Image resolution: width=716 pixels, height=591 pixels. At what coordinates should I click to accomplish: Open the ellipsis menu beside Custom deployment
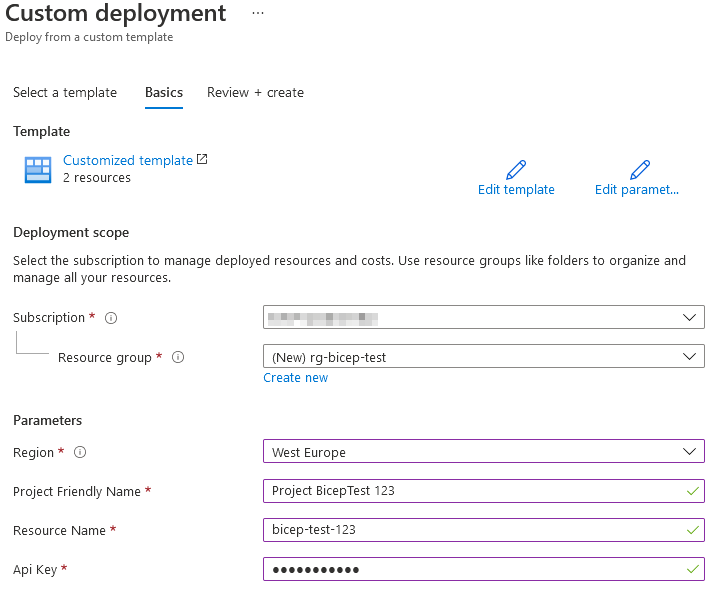click(x=258, y=13)
